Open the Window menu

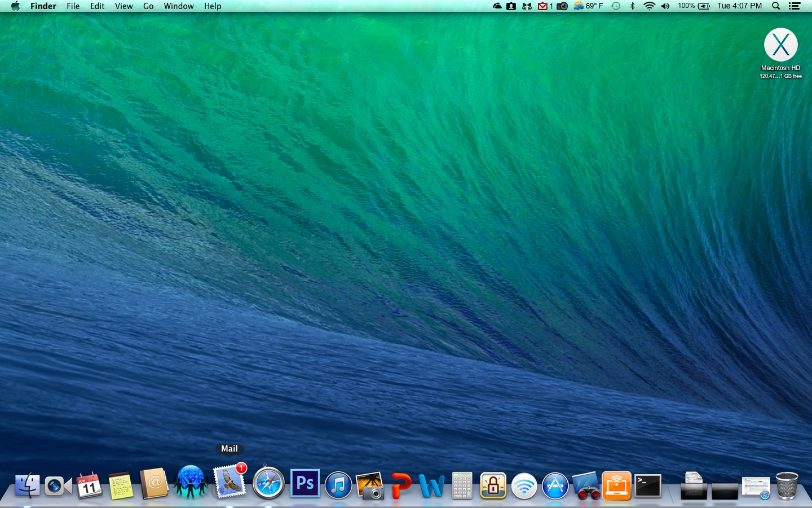pos(179,6)
